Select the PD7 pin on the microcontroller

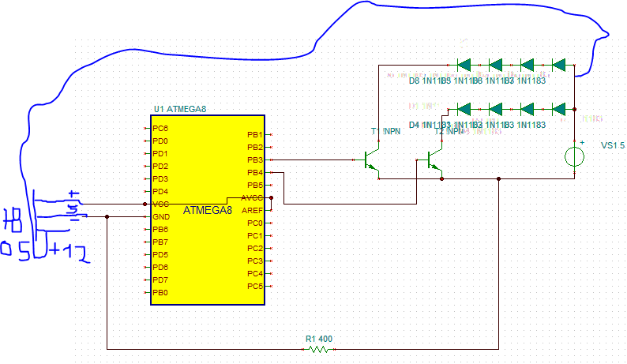pos(160,280)
